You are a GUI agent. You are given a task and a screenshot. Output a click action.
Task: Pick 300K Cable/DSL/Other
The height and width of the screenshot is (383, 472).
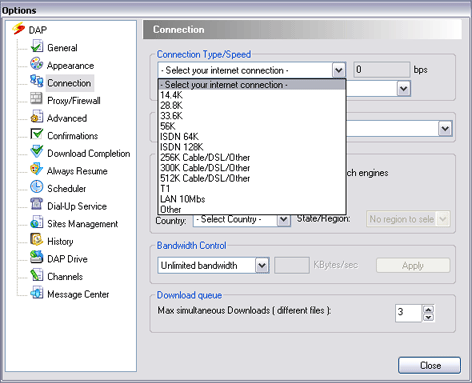coord(252,168)
